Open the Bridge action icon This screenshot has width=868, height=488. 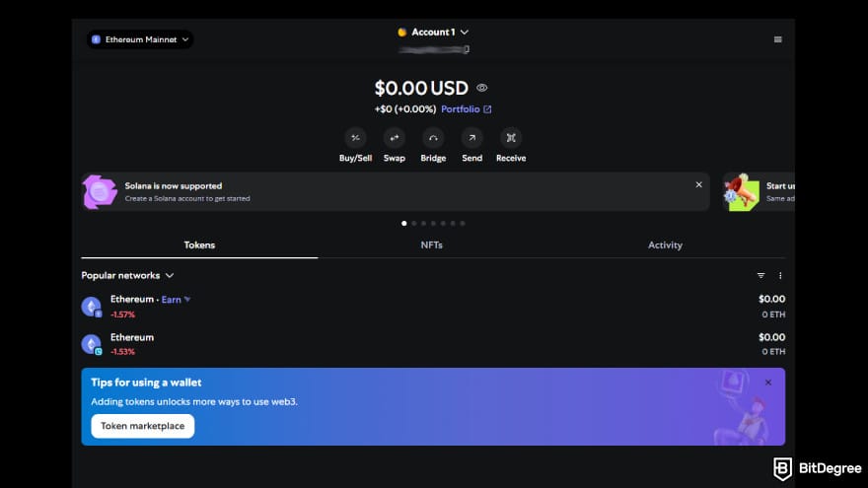[x=433, y=138]
